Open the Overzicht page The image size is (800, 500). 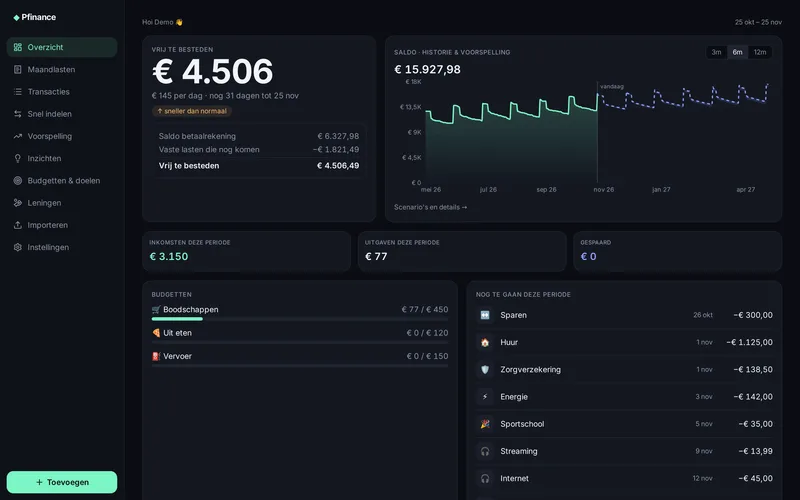(62, 47)
